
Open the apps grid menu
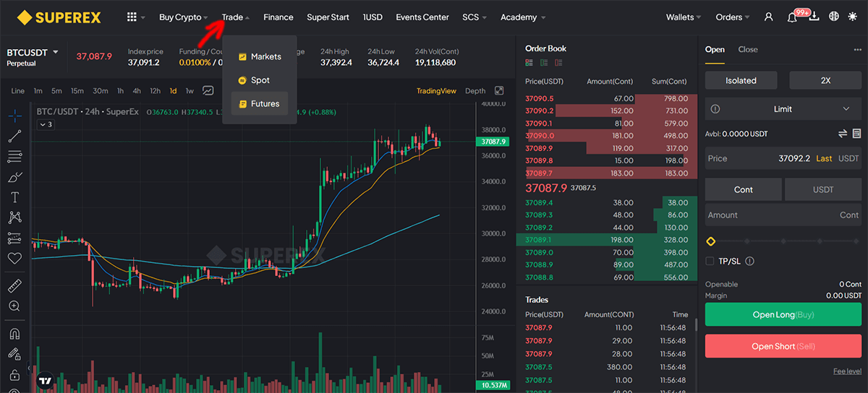[131, 17]
